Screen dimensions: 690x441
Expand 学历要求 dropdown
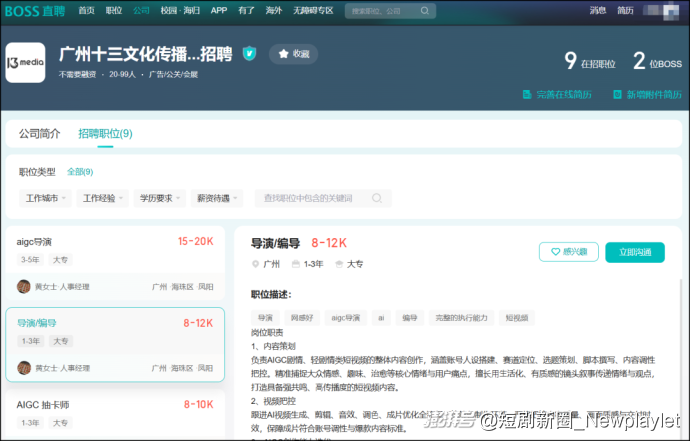click(160, 198)
